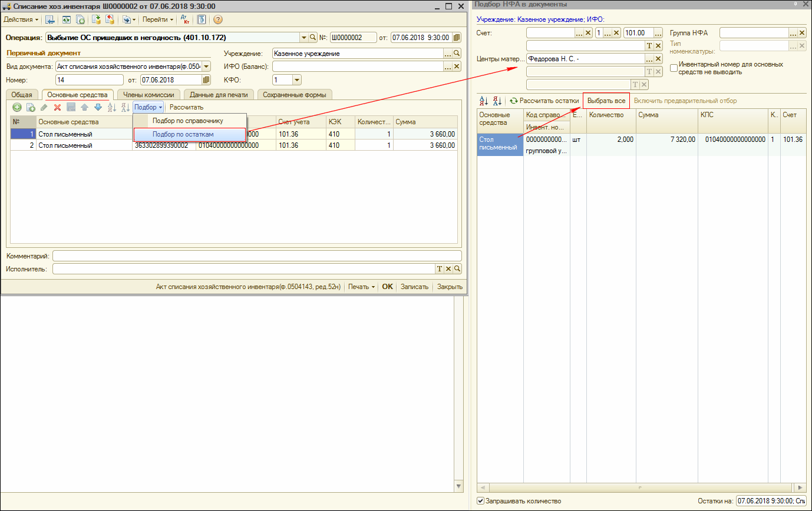Screen dimensions: 812x511
Task: Switch to the Сохраненные формы tab
Action: click(295, 94)
